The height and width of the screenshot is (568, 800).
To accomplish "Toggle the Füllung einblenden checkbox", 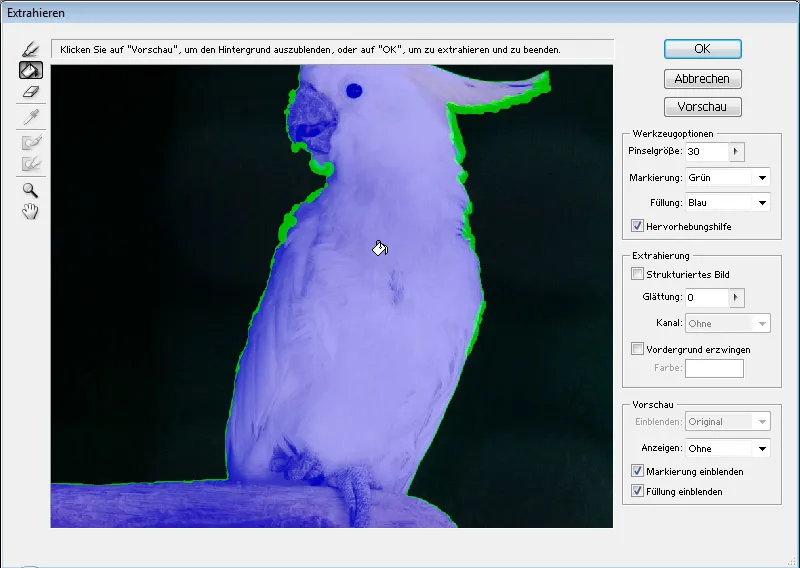I will click(x=637, y=491).
